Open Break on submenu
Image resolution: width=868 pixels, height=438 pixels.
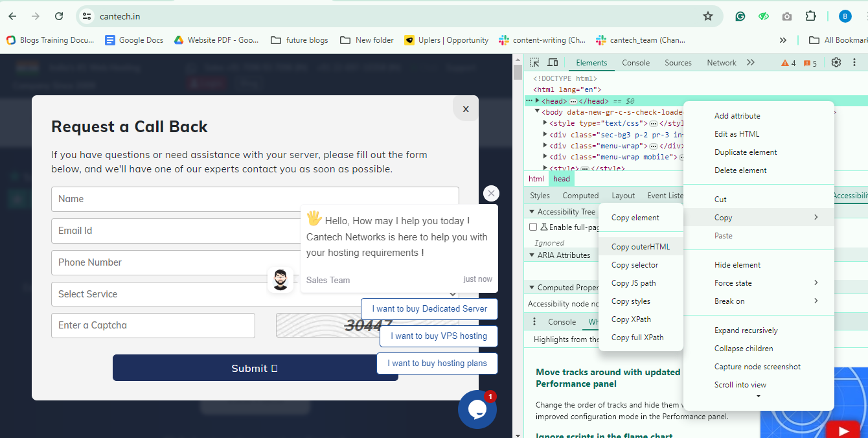pos(759,301)
